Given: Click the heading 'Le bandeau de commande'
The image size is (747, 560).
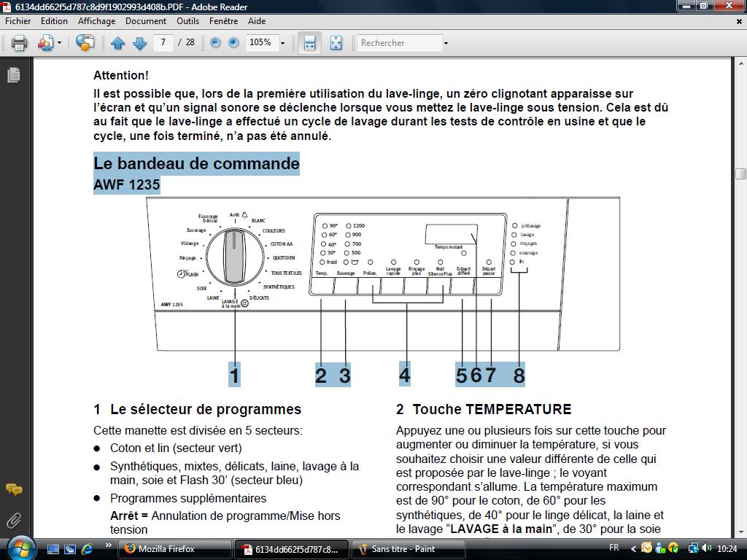Looking at the screenshot, I should (x=196, y=163).
